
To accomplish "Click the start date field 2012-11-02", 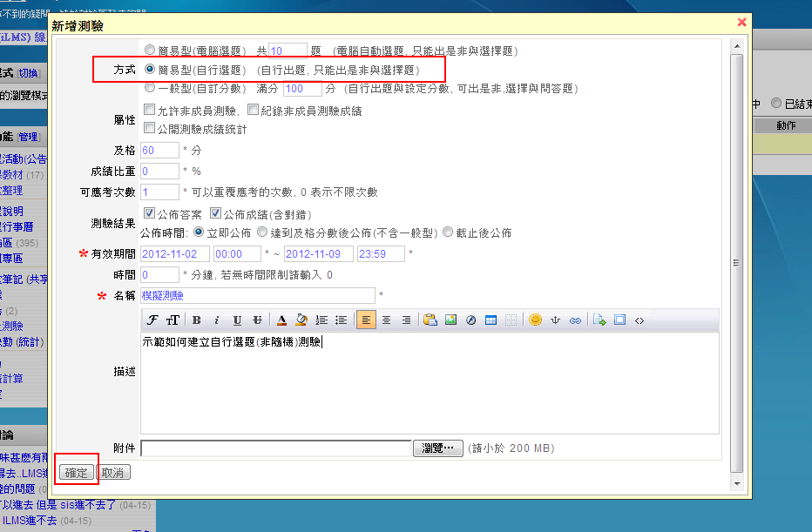I will (x=173, y=253).
